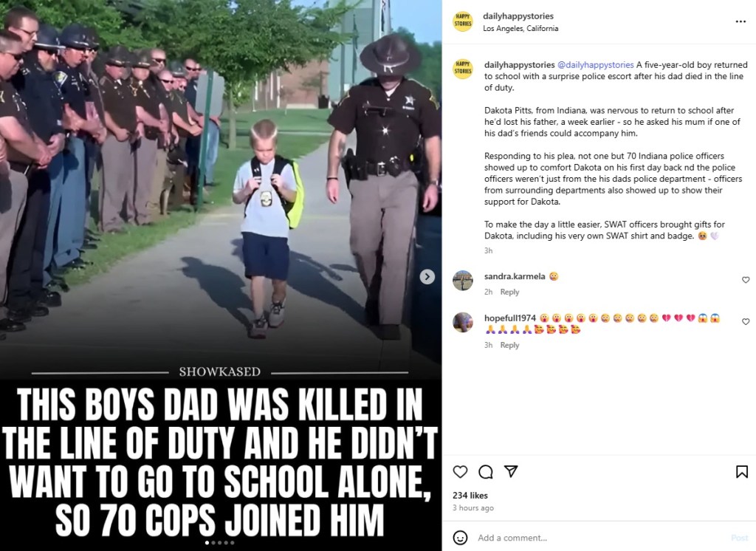Open comments via the speech bubble icon

click(486, 471)
